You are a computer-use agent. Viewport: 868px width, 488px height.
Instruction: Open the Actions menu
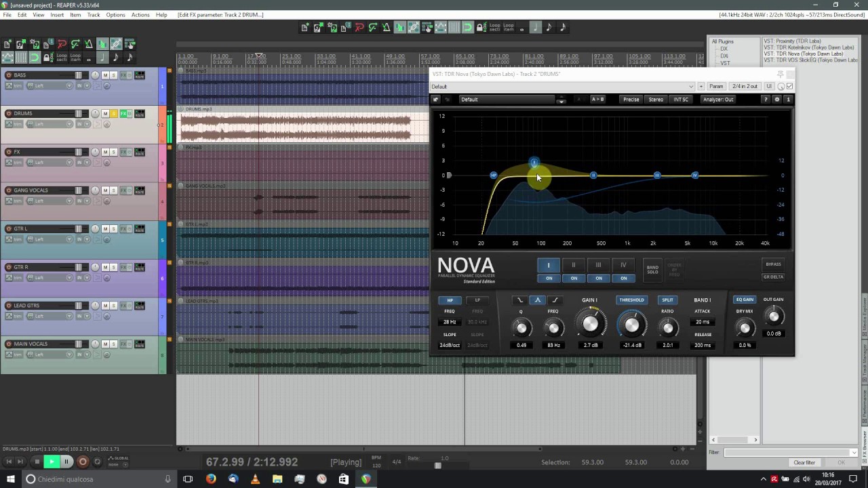point(140,15)
